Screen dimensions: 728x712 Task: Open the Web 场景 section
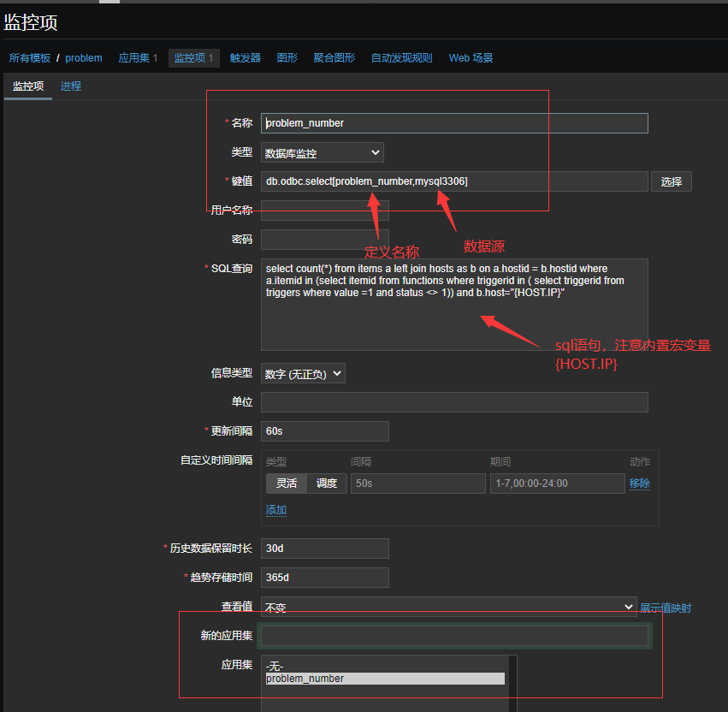tap(471, 58)
